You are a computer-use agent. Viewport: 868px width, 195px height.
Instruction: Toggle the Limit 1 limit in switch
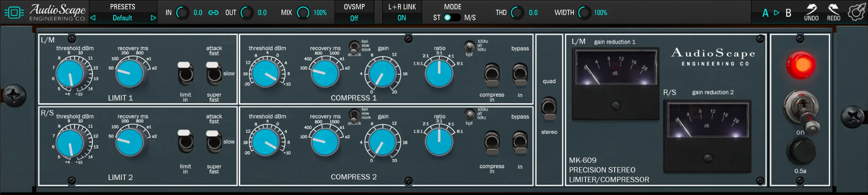pyautogui.click(x=185, y=73)
